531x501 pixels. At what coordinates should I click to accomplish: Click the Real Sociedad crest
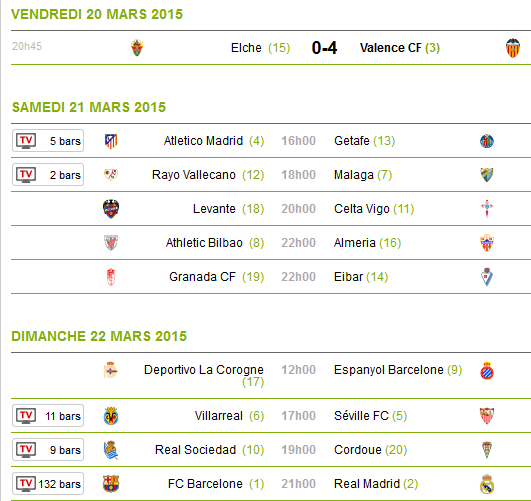111,450
